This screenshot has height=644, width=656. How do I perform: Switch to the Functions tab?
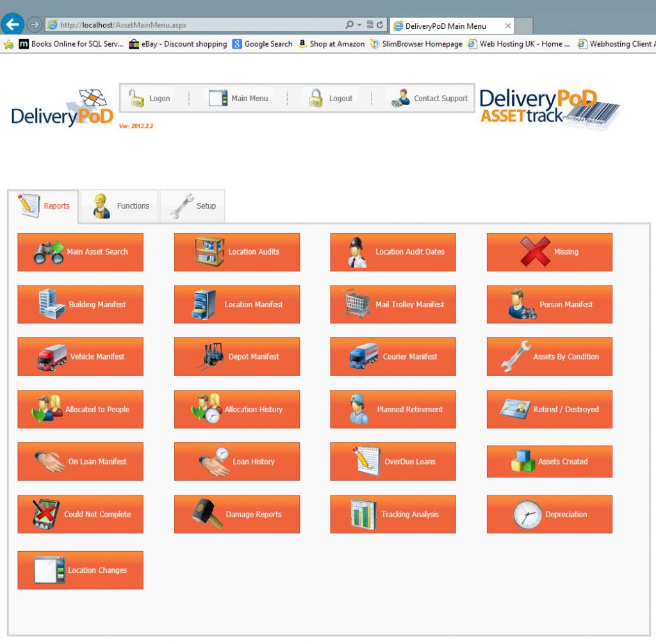coord(122,206)
